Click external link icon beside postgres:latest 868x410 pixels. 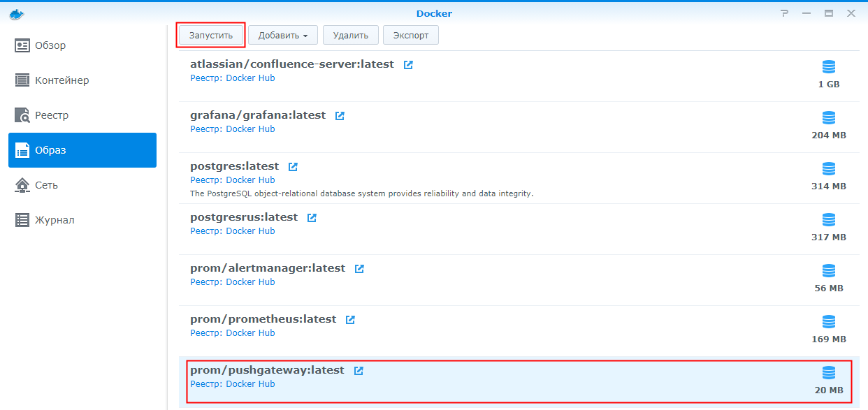click(293, 167)
